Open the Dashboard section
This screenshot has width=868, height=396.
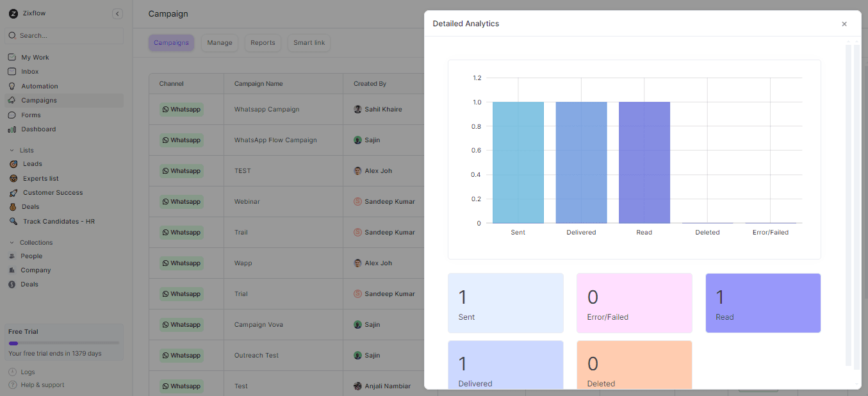pos(37,129)
